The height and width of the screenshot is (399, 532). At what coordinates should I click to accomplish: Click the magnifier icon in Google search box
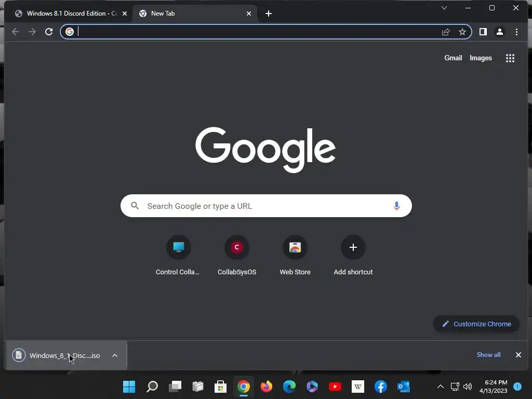coord(135,206)
